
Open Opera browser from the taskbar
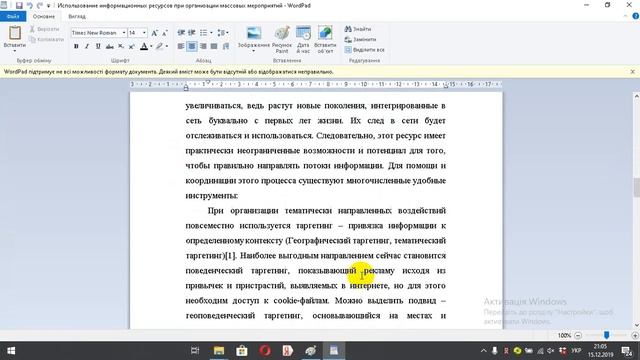[265, 351]
